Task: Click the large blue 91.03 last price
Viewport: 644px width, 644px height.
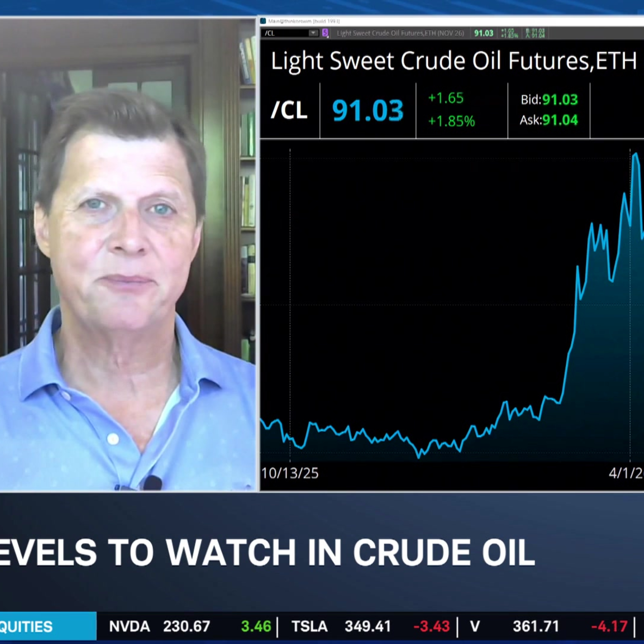Action: [368, 110]
